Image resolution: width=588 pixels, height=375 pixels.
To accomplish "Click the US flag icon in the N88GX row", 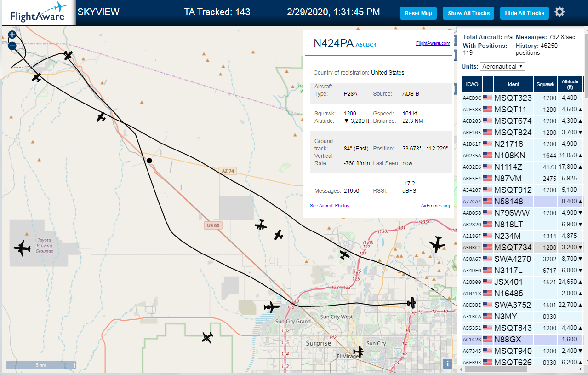I will point(488,340).
